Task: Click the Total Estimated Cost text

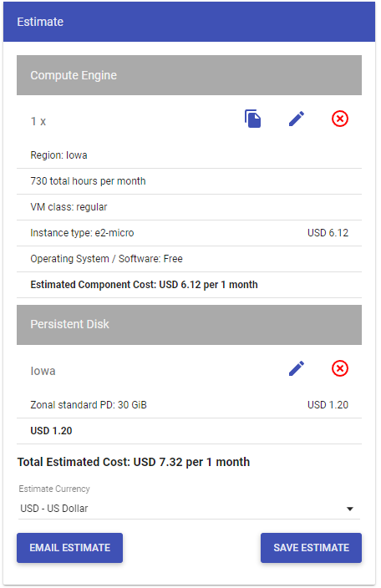Action: tap(134, 462)
